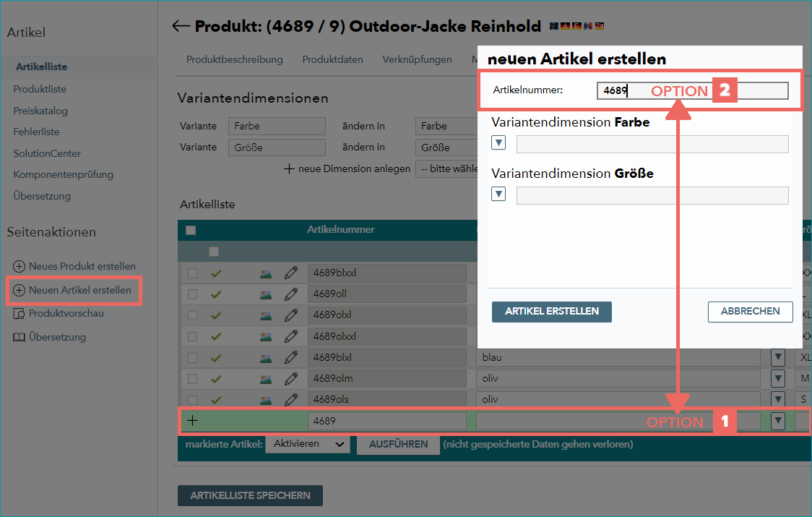The image size is (812, 517).
Task: Open image icon of row 4689blxxl
Action: point(266,274)
